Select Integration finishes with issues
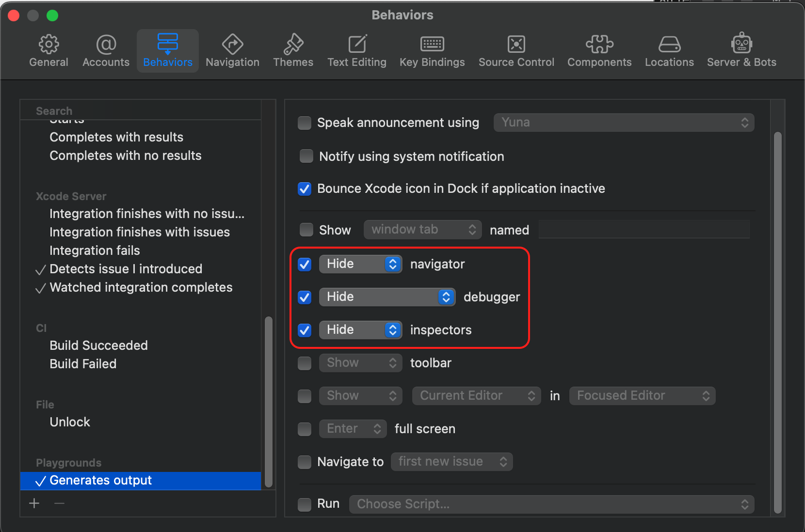Screen dimensions: 805x532 click(140, 232)
